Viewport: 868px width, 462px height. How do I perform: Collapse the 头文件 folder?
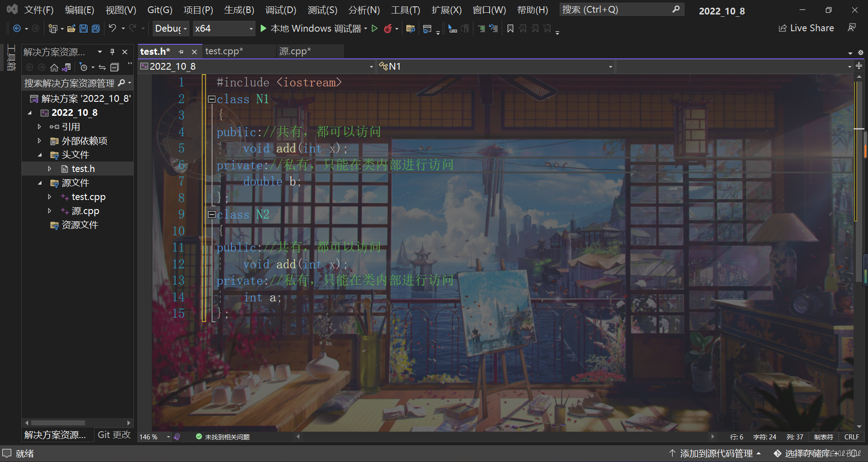tap(39, 155)
